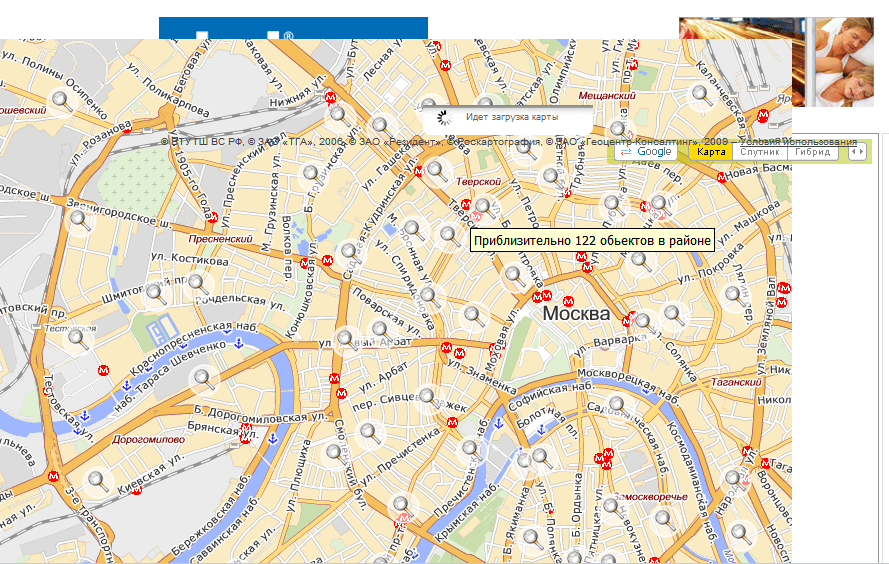889x564 pixels.
Task: Click the Пресненский district label
Action: 220,239
